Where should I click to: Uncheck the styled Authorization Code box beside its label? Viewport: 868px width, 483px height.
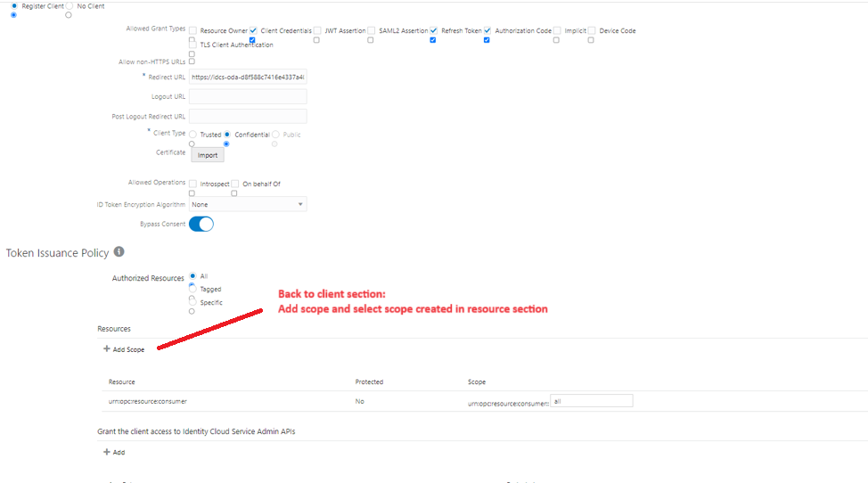pyautogui.click(x=487, y=30)
